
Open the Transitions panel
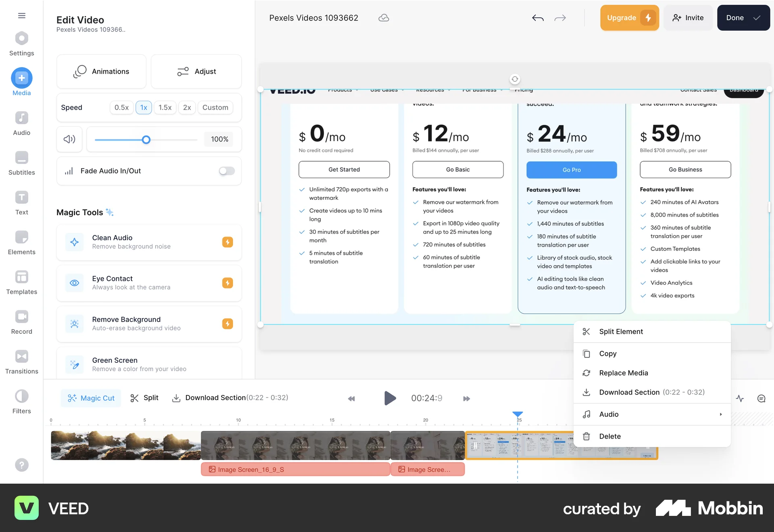coord(21,360)
